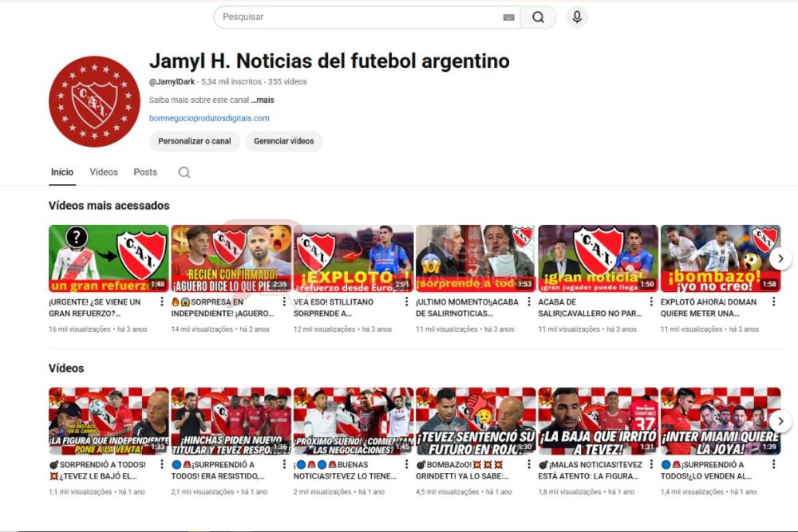The height and width of the screenshot is (532, 798).
Task: Open options menu on the INTER MIAMI joya video
Action: (x=773, y=463)
